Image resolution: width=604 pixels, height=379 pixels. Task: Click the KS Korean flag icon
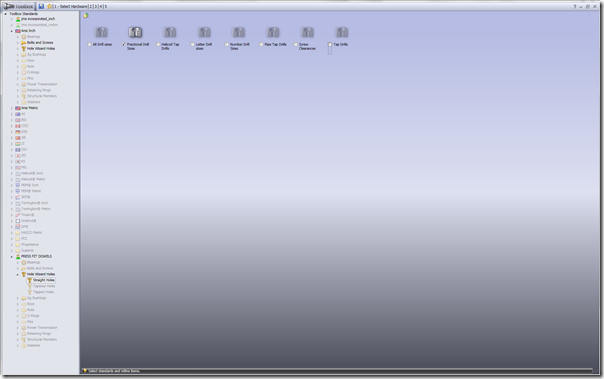18,161
